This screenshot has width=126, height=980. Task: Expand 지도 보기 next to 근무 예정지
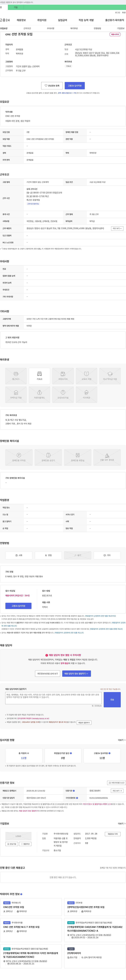(117, 229)
